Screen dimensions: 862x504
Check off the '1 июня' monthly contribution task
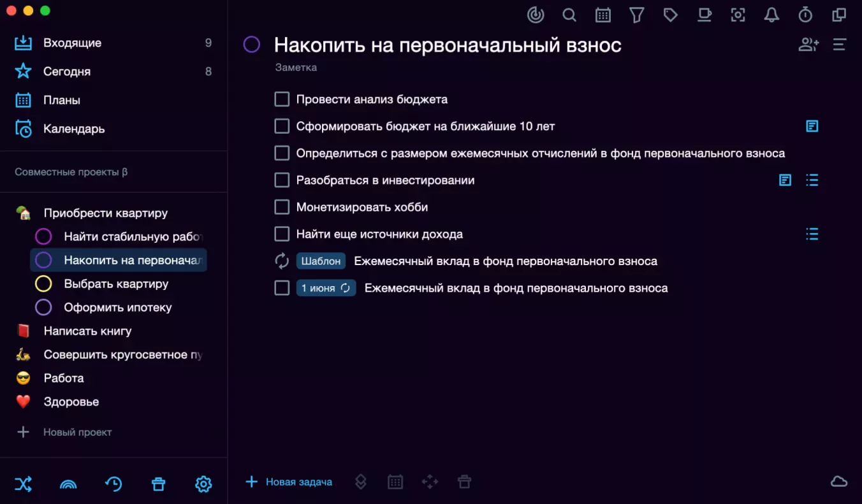282,288
